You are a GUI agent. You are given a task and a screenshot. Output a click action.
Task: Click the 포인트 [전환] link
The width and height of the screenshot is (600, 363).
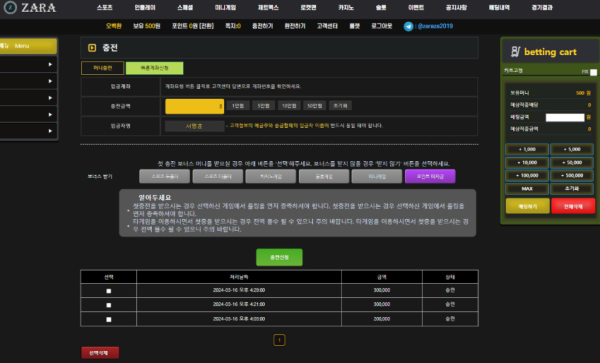(x=192, y=26)
